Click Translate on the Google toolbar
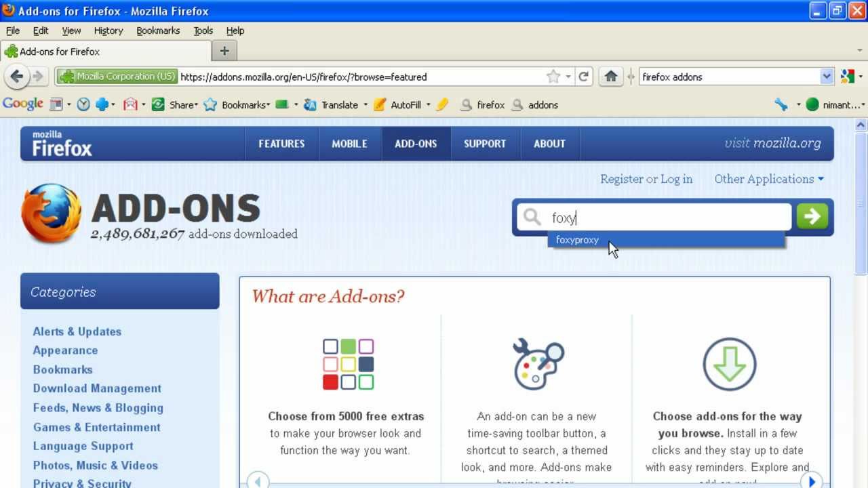Screen dimensions: 868x488 pos(331,104)
